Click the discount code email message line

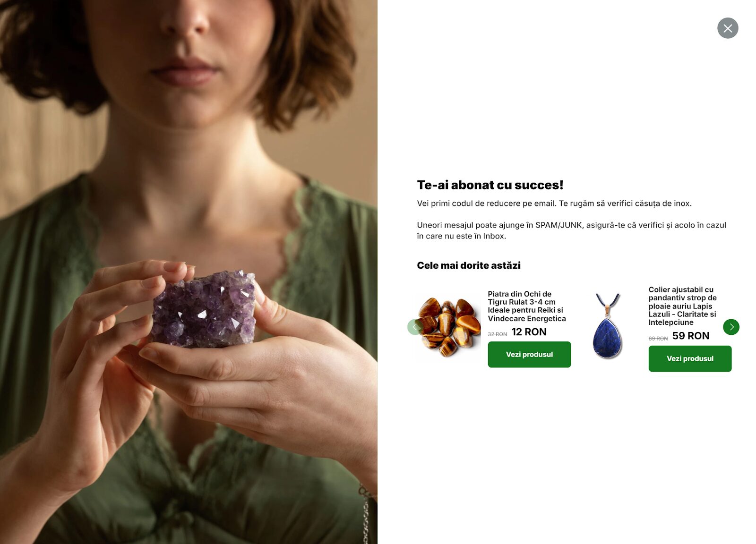pyautogui.click(x=554, y=204)
